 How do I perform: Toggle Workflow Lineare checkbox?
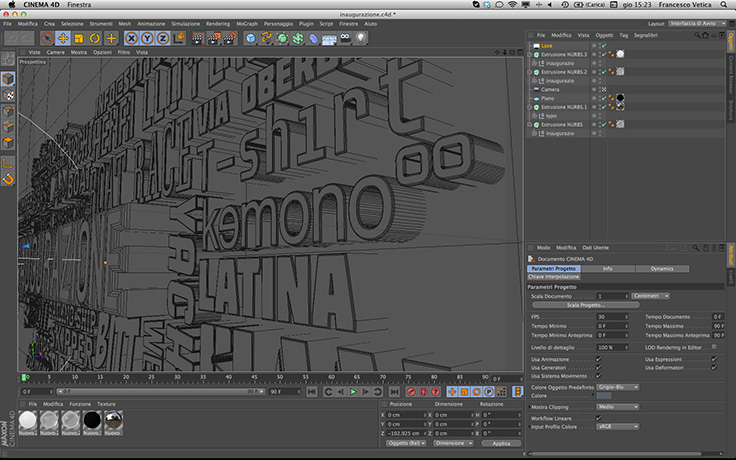click(x=598, y=418)
